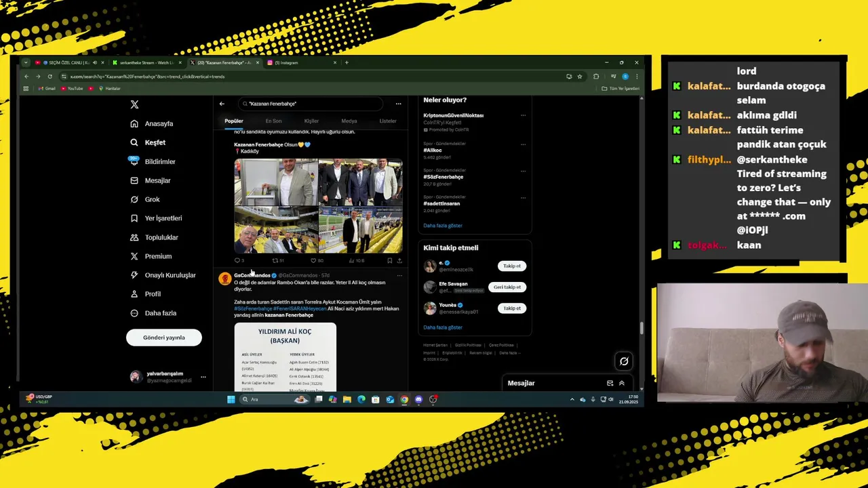Open options for KriptonunGüvenliNoktası promoted trend

(x=523, y=115)
